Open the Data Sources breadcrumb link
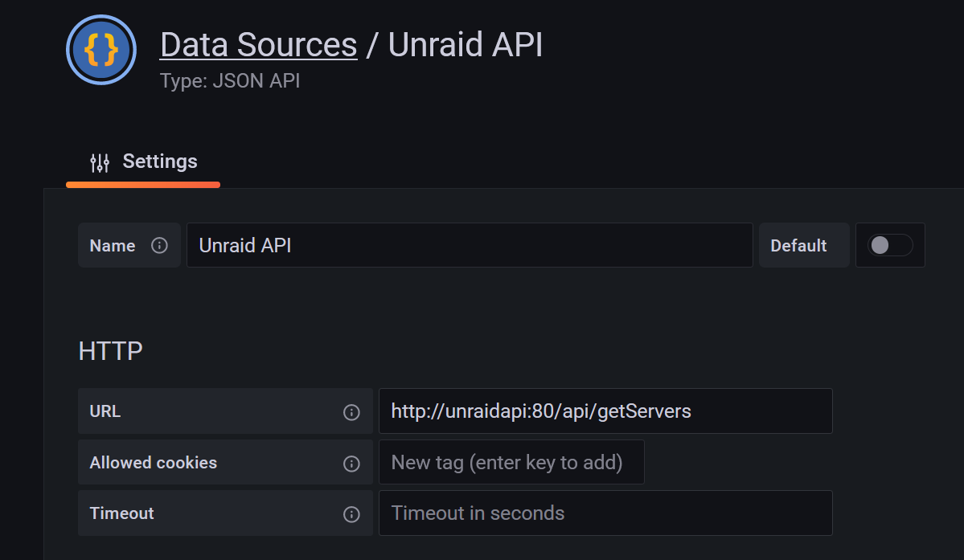 258,45
